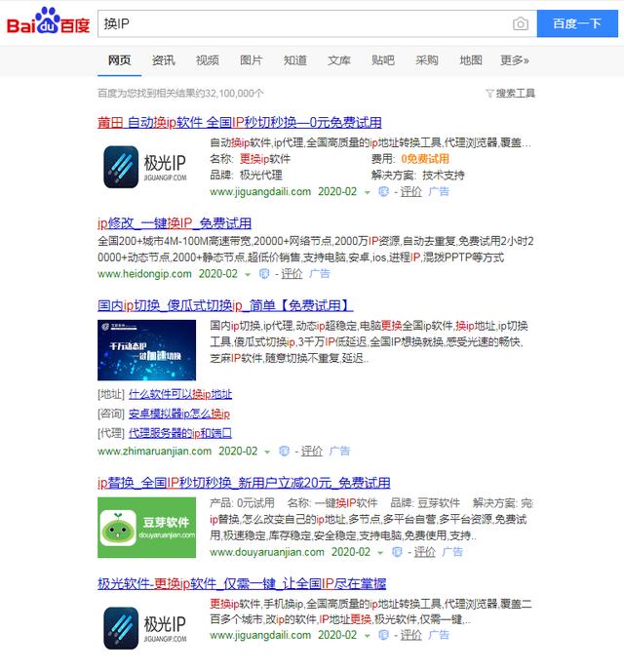Click 广告 label in douyaruanjian result
The width and height of the screenshot is (624, 672).
[x=452, y=552]
